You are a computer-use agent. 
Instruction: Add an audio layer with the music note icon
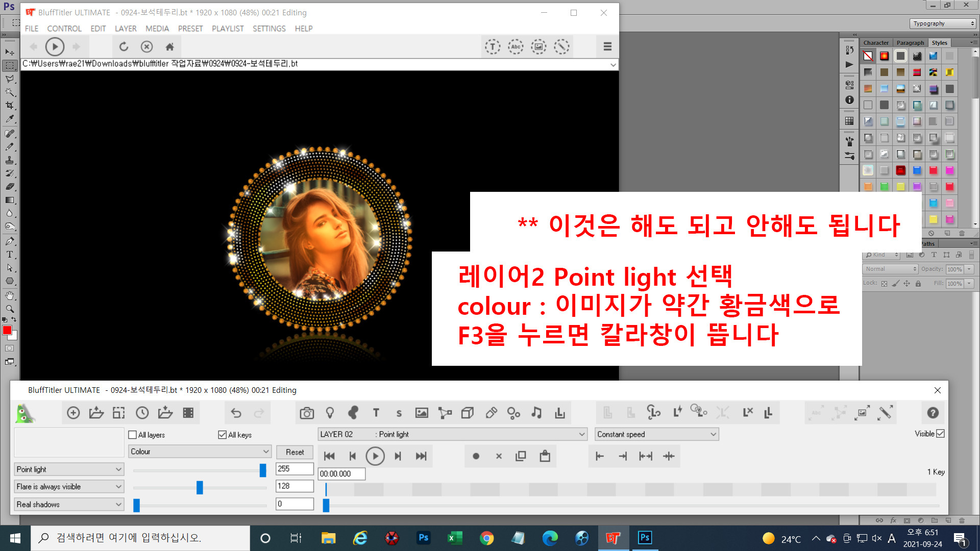[x=536, y=413]
